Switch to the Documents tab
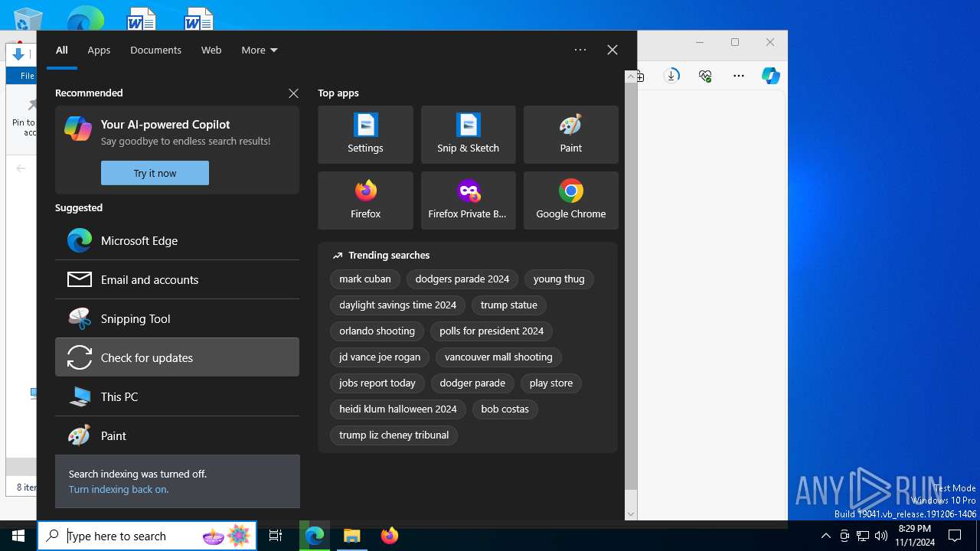The image size is (980, 551). [155, 50]
